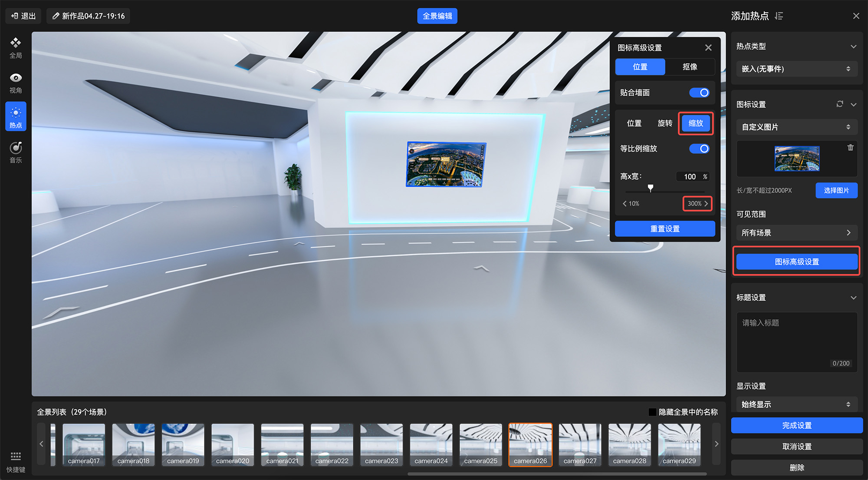This screenshot has width=868, height=480.
Task: Open the 自定义图片 icon dropdown
Action: 796,127
